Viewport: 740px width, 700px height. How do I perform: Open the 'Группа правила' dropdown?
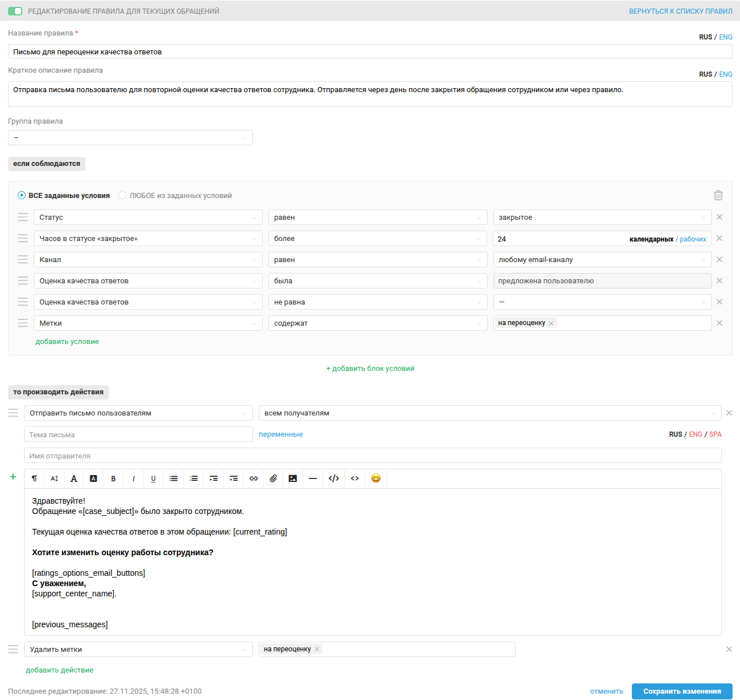tap(130, 138)
